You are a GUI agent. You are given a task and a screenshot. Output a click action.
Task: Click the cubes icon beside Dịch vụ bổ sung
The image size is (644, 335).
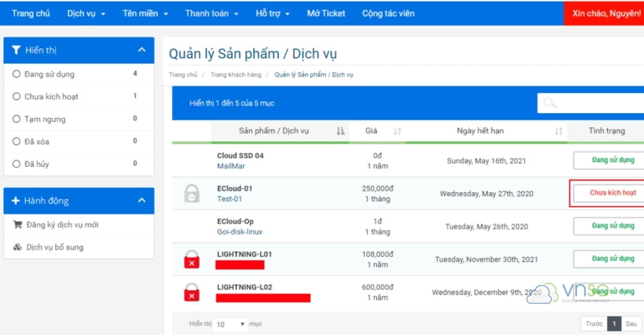pyautogui.click(x=17, y=247)
